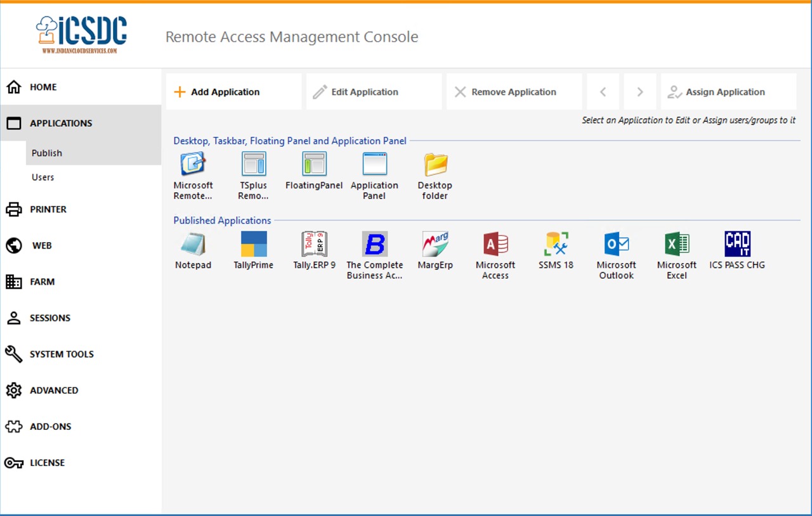Image resolution: width=812 pixels, height=516 pixels.
Task: Open the APPLICATIONS menu label
Action: 61,123
